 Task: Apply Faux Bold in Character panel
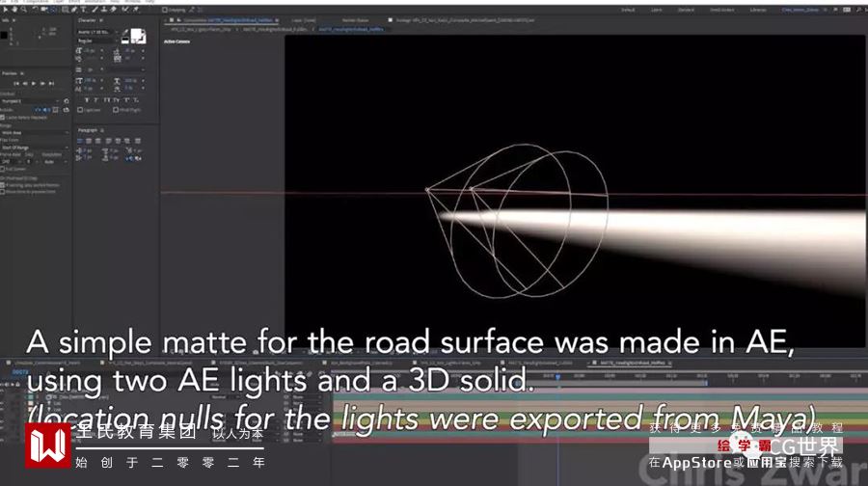click(x=87, y=100)
